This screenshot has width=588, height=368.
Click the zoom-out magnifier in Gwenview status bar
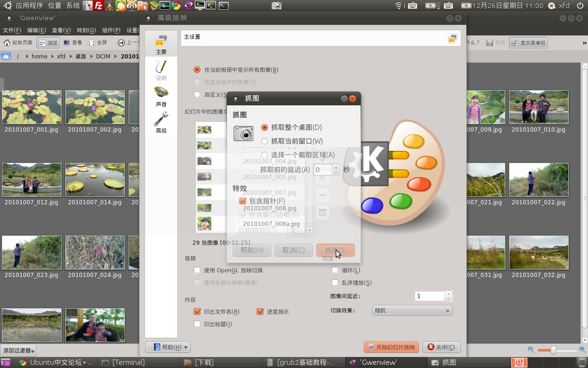[531, 350]
